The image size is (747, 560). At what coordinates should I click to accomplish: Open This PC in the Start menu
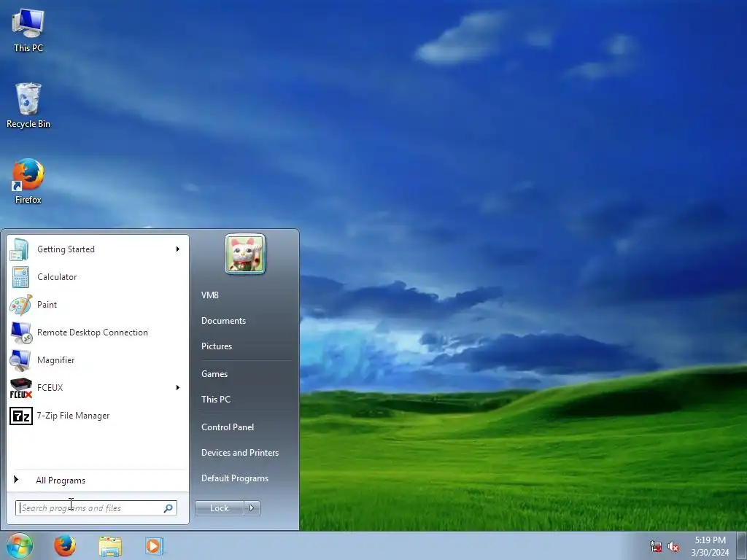pyautogui.click(x=216, y=400)
